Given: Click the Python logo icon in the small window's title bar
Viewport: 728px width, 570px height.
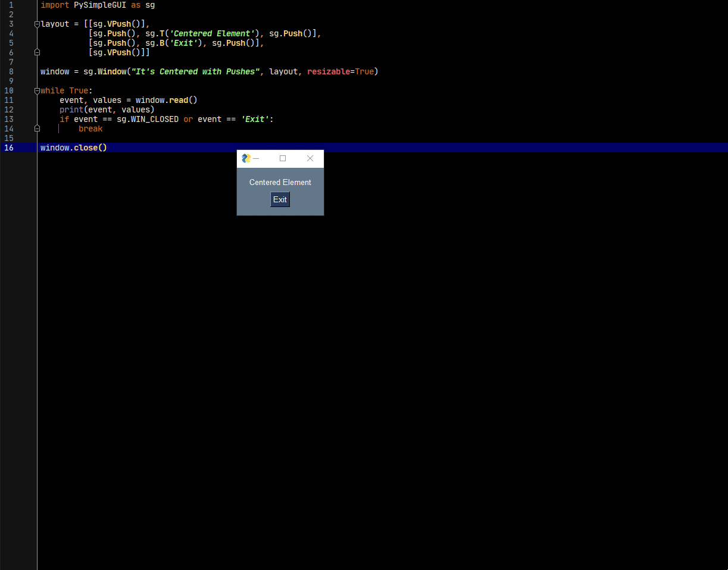Looking at the screenshot, I should pyautogui.click(x=246, y=158).
